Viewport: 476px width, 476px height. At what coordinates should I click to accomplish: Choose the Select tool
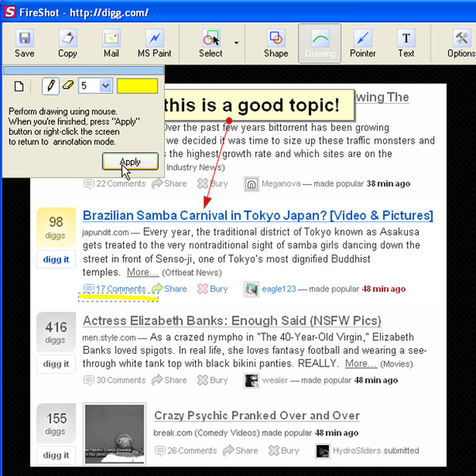click(x=211, y=44)
